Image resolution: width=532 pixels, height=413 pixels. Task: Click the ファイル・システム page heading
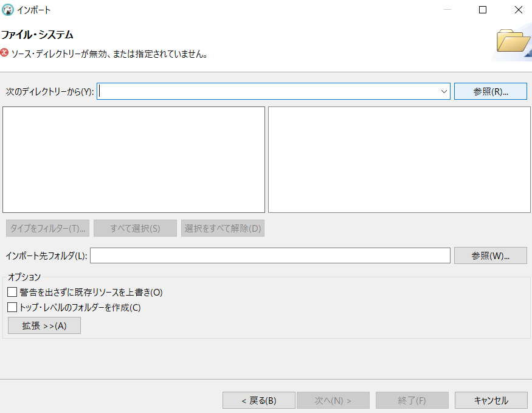coord(37,35)
